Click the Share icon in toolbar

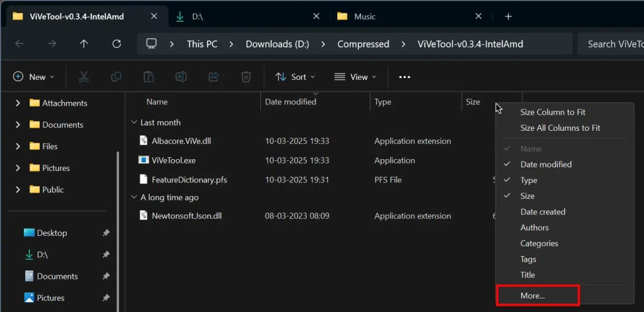click(214, 77)
